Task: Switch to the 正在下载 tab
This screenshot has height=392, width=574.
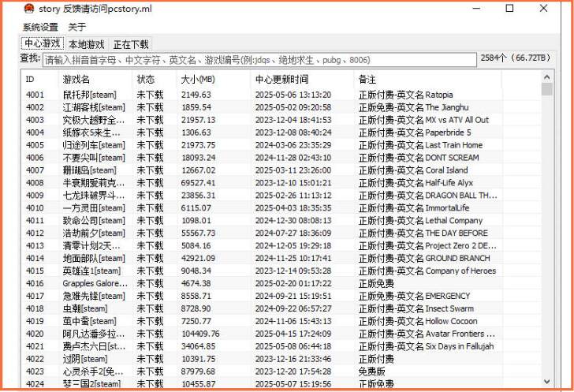Action: (131, 44)
